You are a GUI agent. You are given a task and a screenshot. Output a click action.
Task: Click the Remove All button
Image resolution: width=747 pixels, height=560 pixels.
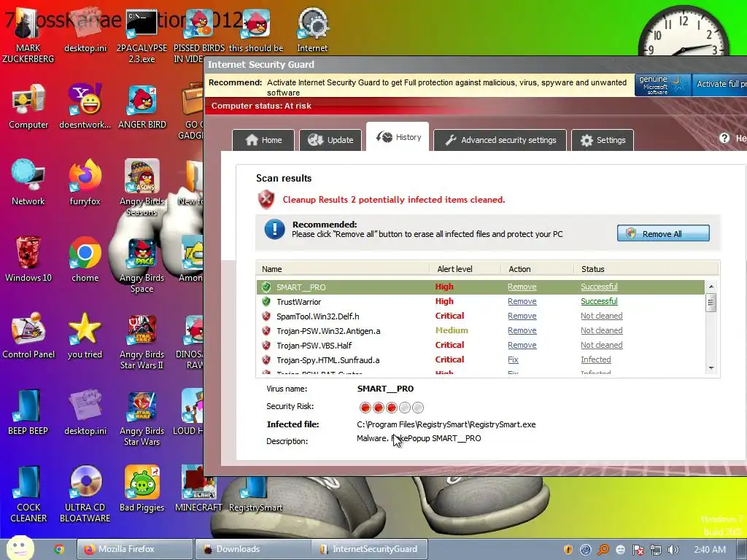662,233
